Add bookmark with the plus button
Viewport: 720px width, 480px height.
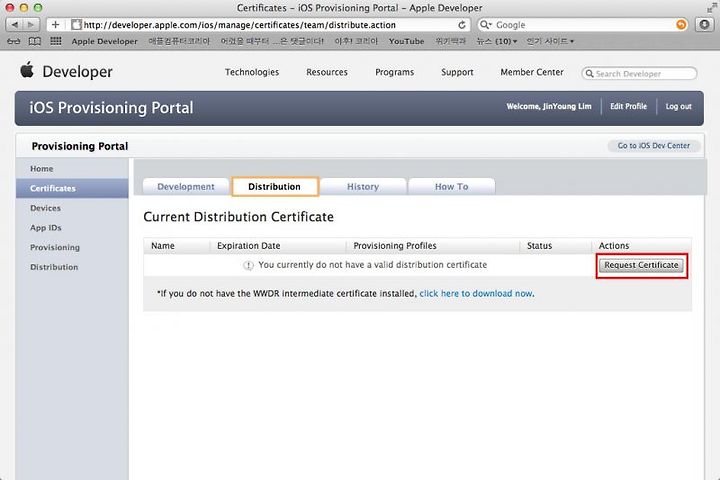[x=55, y=24]
